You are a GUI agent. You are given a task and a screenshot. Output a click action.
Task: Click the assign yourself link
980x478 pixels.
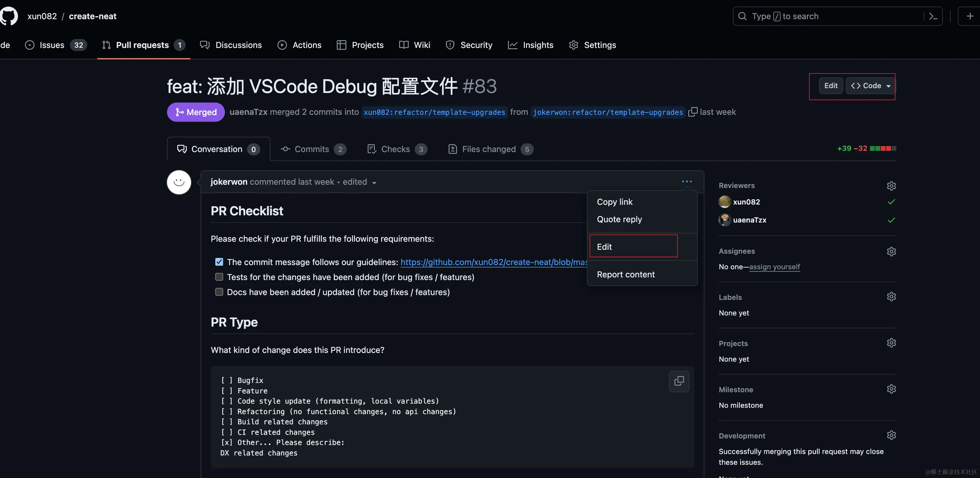(774, 267)
